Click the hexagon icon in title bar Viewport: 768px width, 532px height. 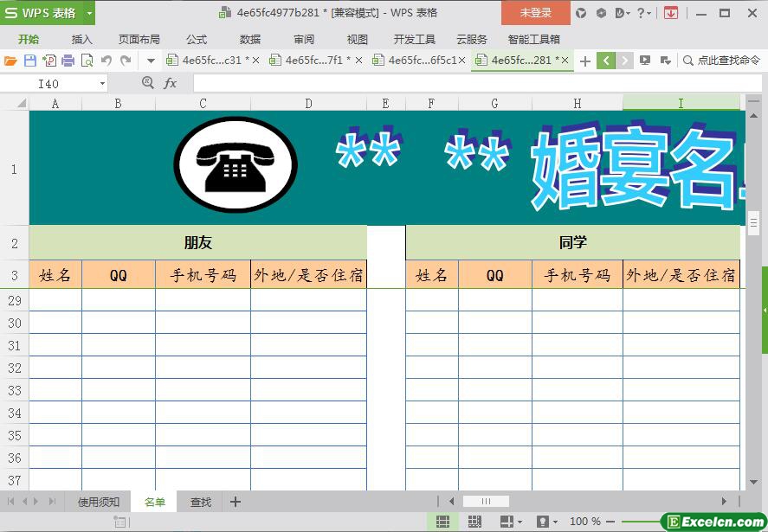601,13
